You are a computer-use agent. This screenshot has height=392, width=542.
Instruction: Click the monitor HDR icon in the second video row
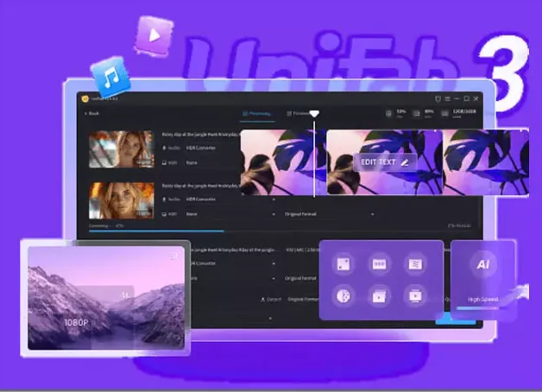[164, 214]
